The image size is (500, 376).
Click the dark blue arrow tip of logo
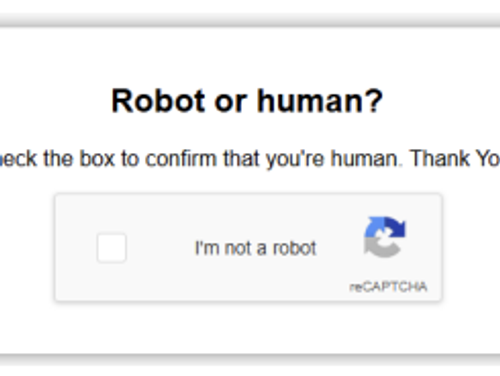pyautogui.click(x=396, y=227)
